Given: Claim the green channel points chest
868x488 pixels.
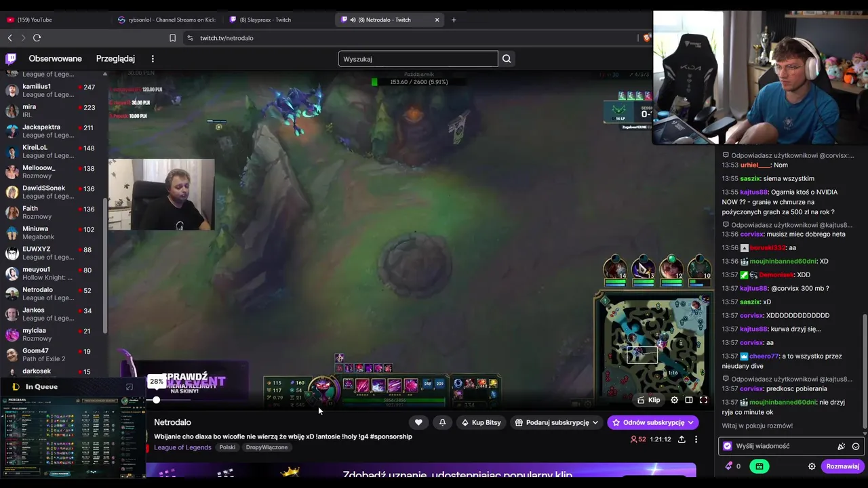Looking at the screenshot, I should coord(759,466).
